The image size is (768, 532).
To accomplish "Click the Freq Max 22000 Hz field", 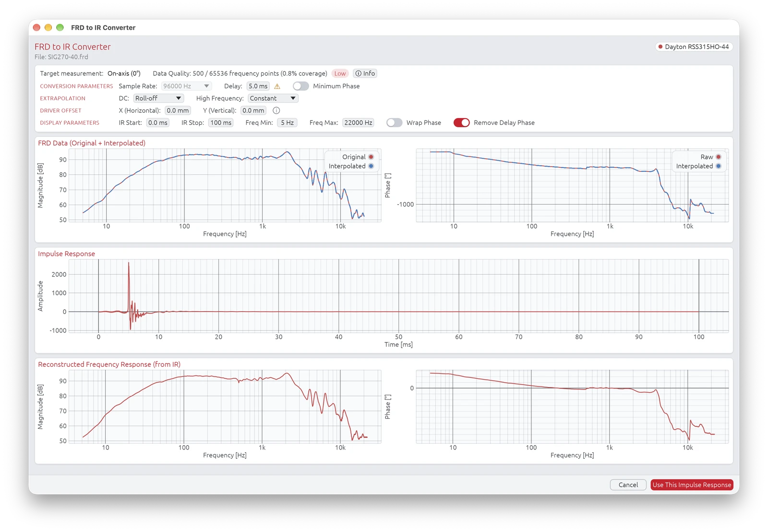I will coord(359,123).
